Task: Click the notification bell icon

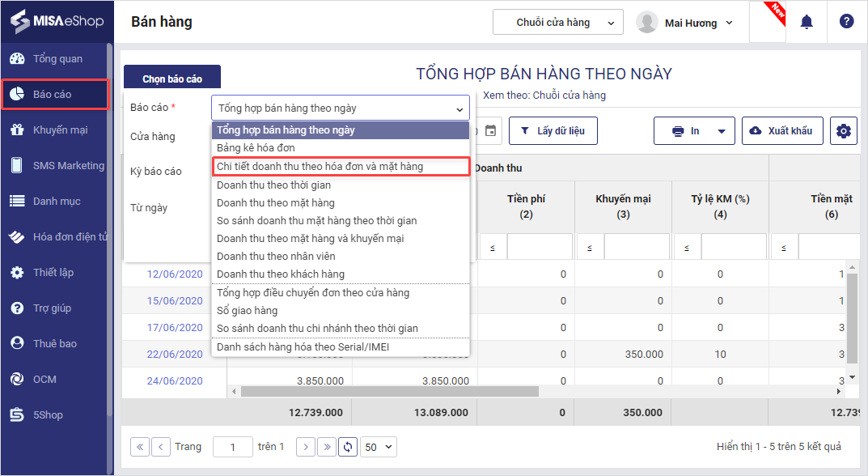Action: click(x=807, y=22)
